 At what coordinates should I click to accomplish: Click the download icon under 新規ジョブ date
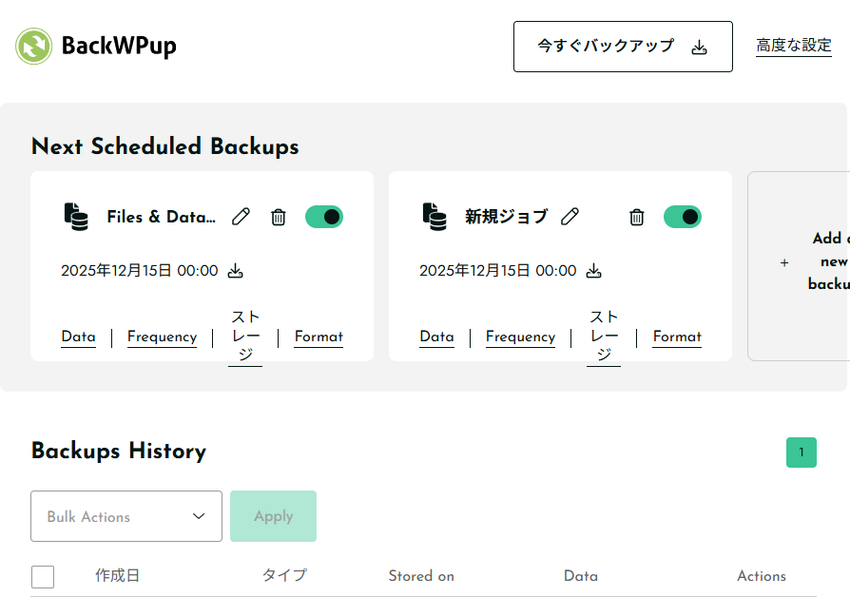[594, 271]
